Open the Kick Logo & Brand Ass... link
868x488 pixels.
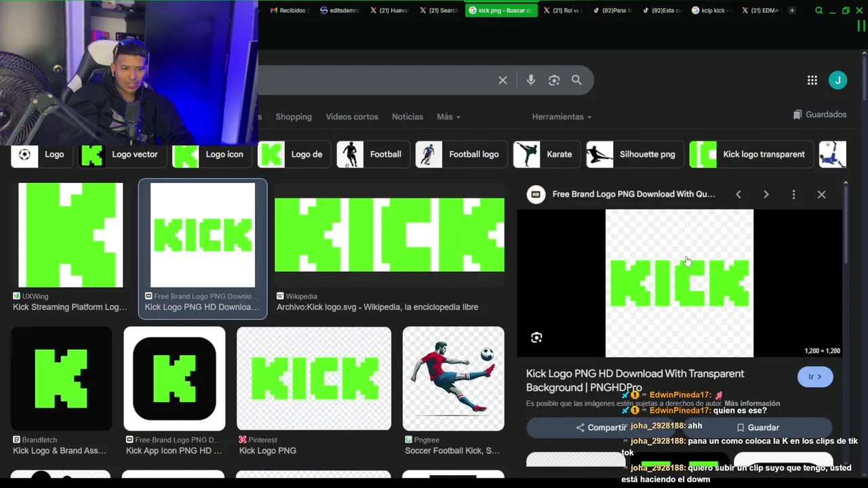coord(60,451)
